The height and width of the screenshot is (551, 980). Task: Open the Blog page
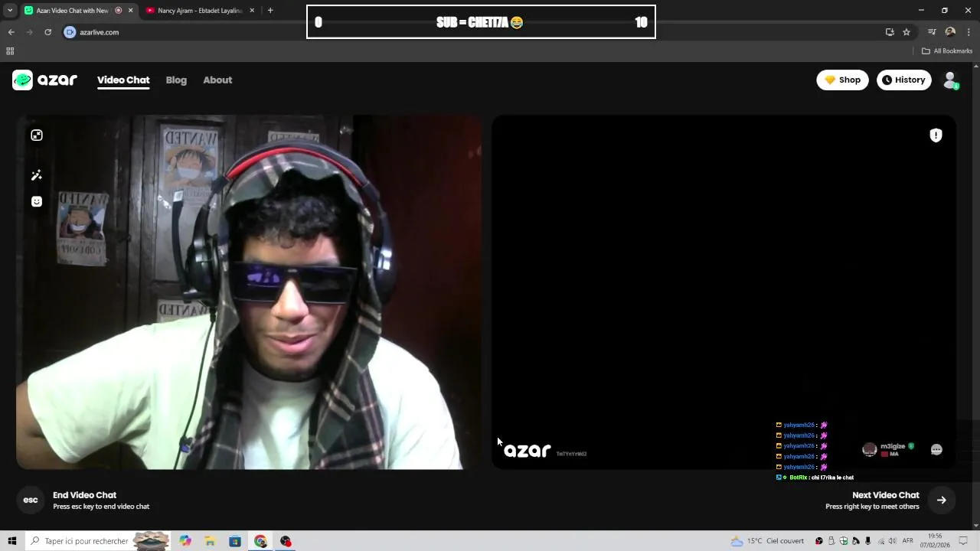(x=176, y=80)
